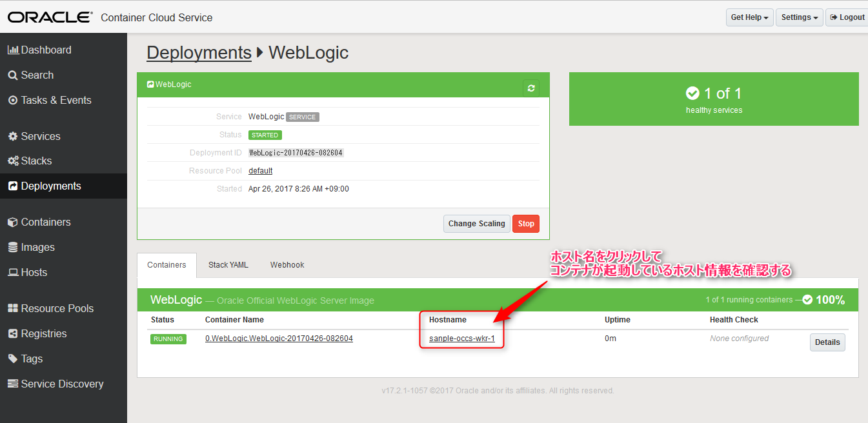Click the Dashboard bar chart icon
This screenshot has width=868, height=423.
pyautogui.click(x=13, y=50)
